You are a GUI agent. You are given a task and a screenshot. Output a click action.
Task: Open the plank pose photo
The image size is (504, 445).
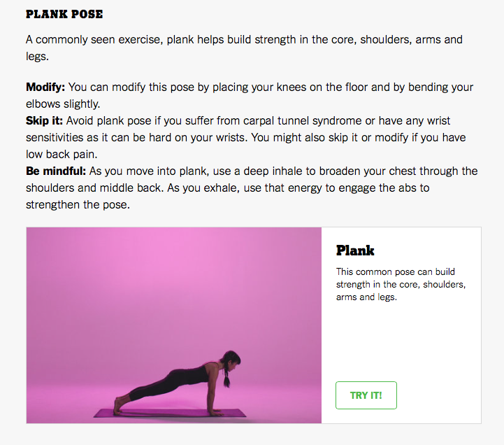click(x=173, y=325)
